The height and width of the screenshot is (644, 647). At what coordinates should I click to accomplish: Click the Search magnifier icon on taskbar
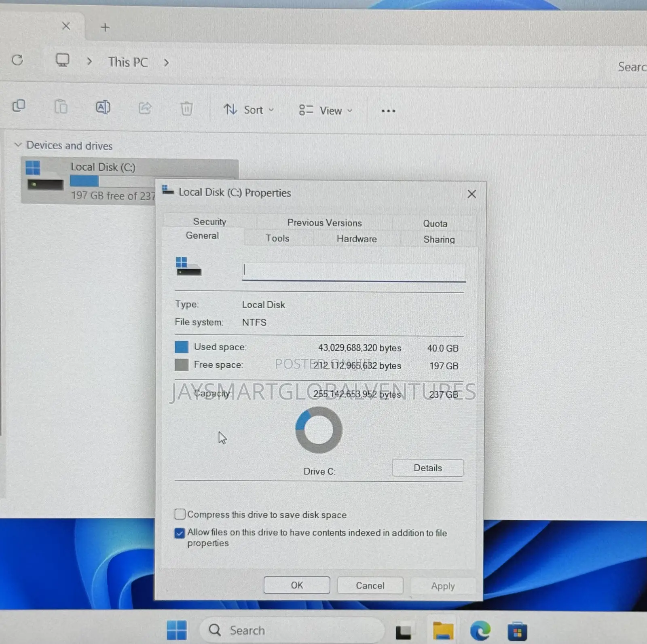[215, 630]
